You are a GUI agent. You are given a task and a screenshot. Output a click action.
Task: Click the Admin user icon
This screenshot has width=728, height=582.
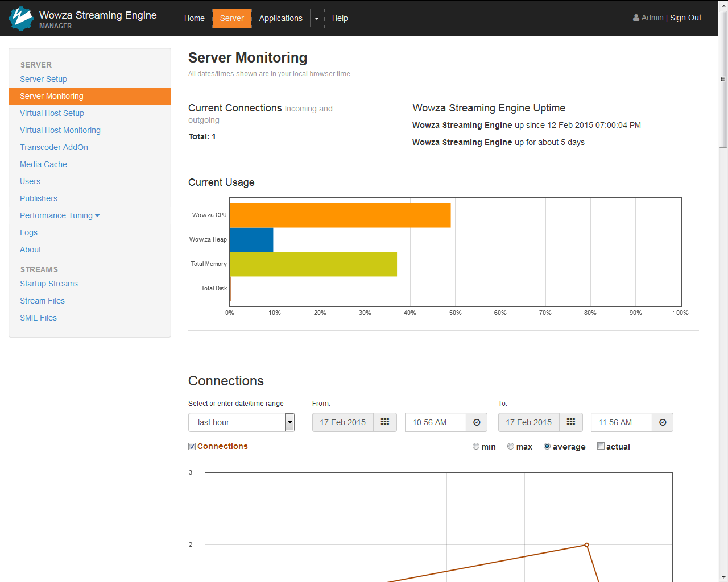coord(636,18)
